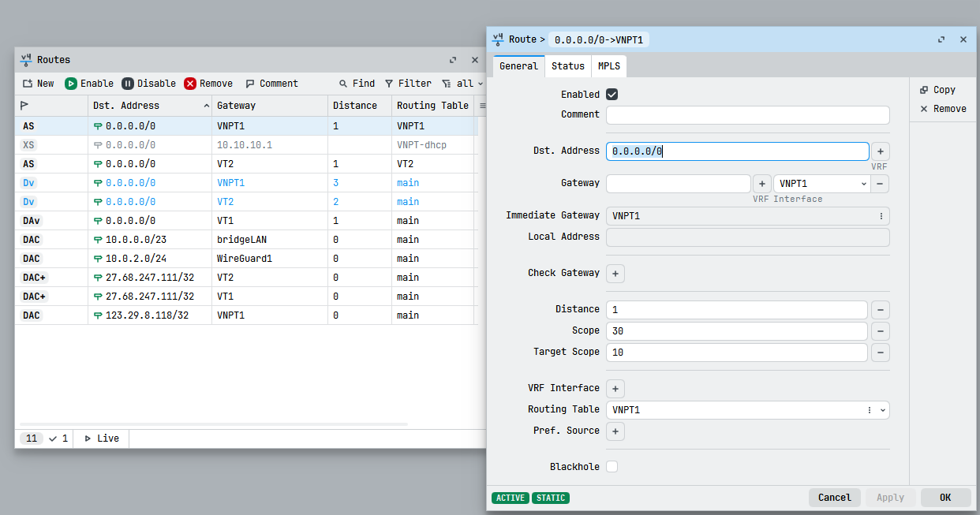The height and width of the screenshot is (515, 980).
Task: Click New in the Routes toolbar
Action: 38,84
